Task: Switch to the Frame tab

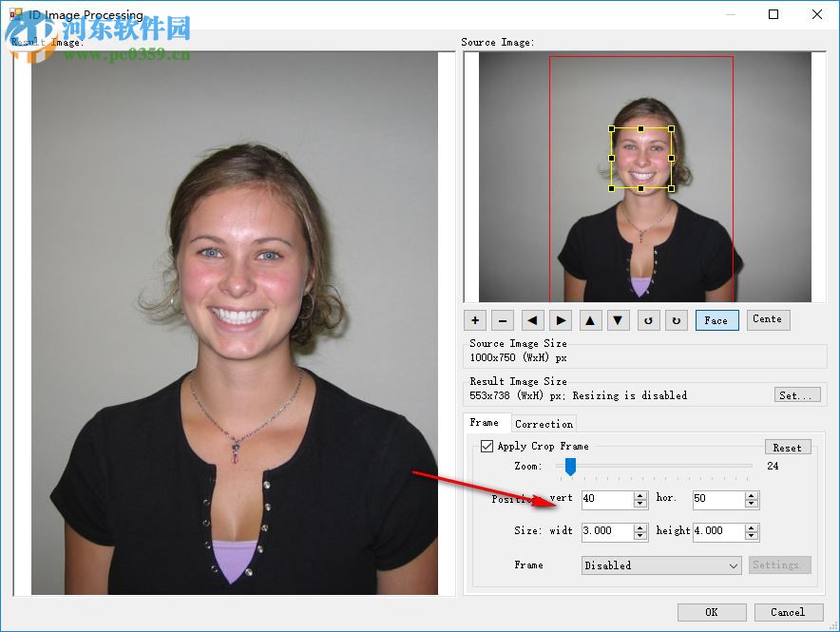Action: click(x=486, y=423)
